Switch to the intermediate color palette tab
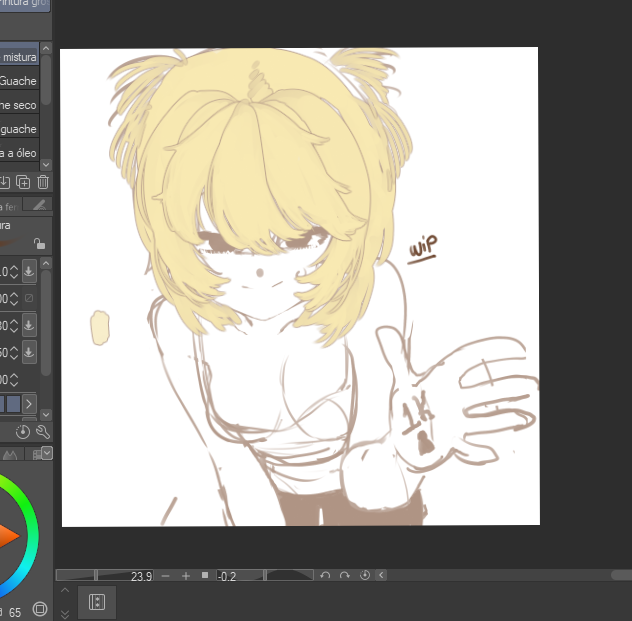 [x=10, y=454]
